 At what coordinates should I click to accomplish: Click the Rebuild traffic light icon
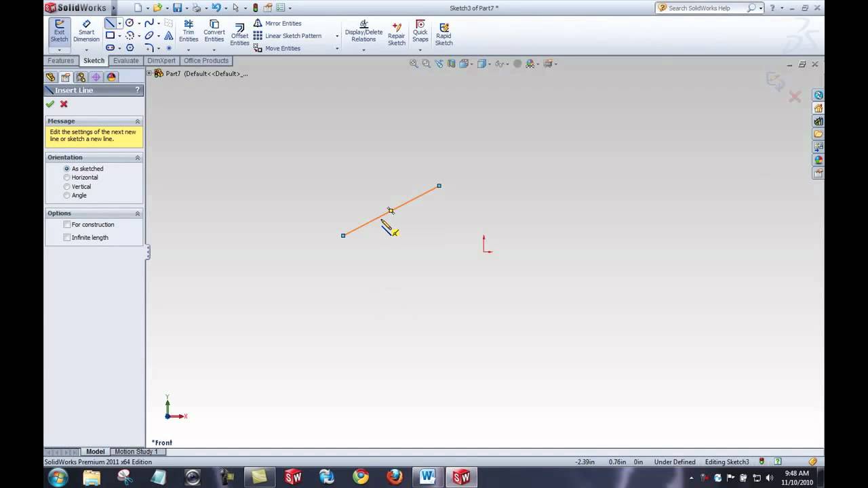[255, 8]
